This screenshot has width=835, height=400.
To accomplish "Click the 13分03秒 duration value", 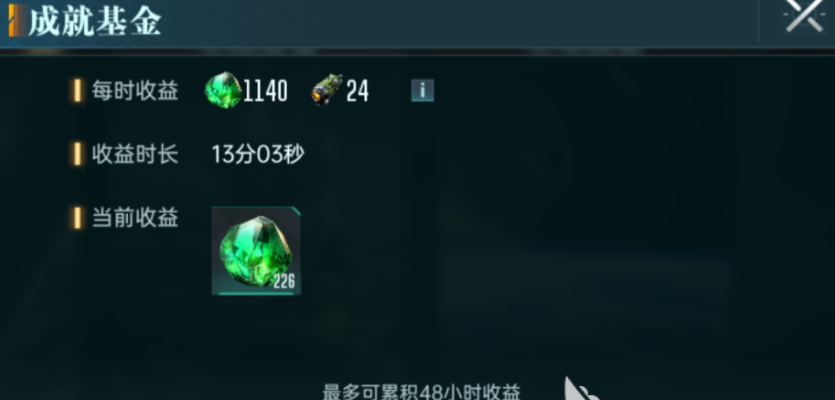I will coord(258,154).
